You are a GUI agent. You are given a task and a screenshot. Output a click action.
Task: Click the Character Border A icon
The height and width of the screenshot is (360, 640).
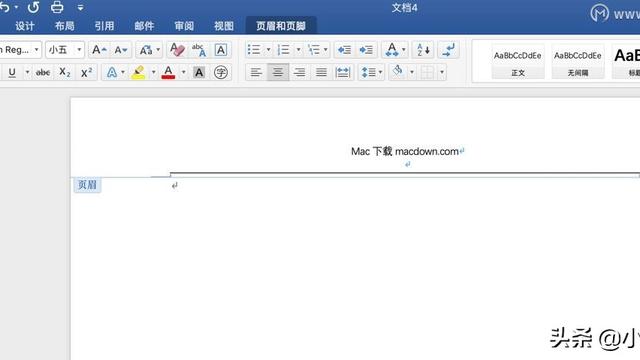220,50
